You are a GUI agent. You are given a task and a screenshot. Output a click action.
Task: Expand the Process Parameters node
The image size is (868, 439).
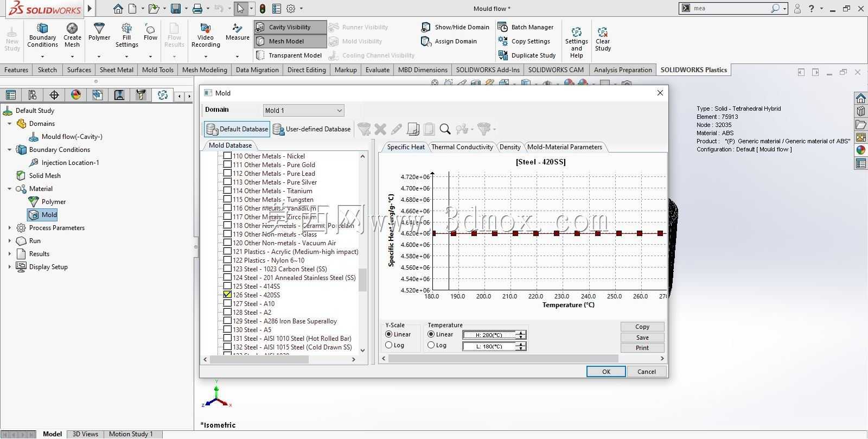[x=9, y=228]
